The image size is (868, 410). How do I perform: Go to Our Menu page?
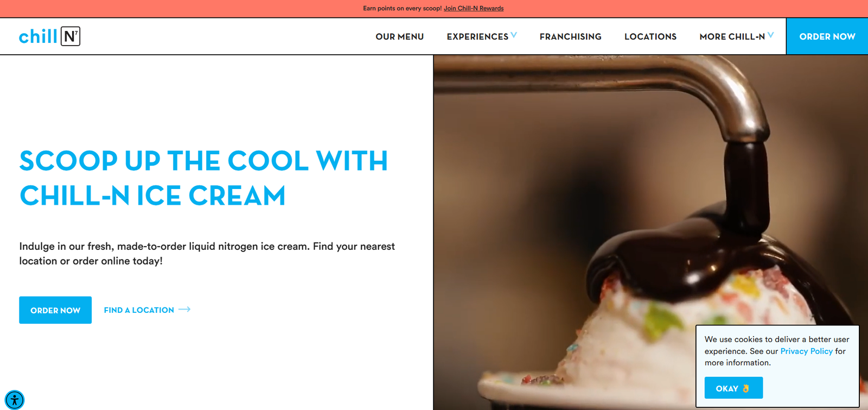click(400, 36)
